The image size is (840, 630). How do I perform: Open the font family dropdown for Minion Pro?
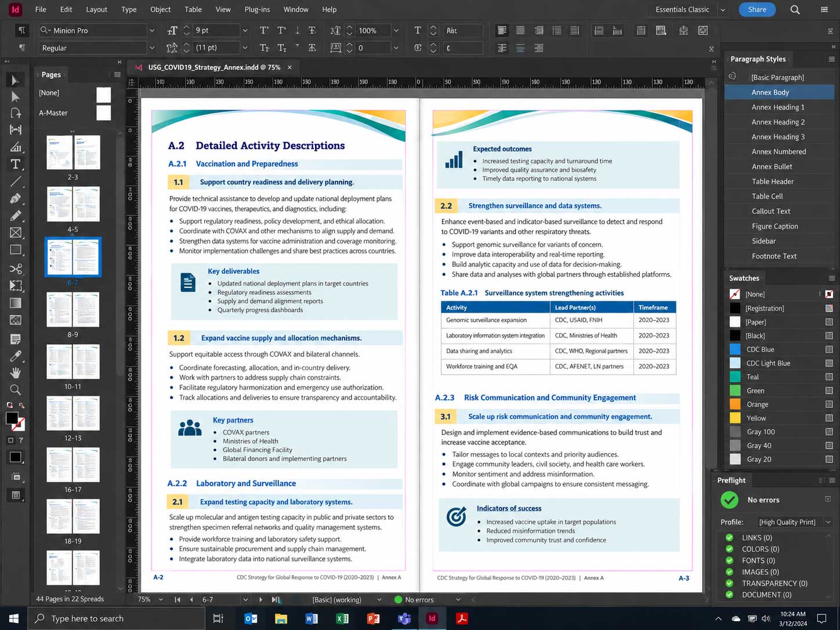tap(152, 30)
